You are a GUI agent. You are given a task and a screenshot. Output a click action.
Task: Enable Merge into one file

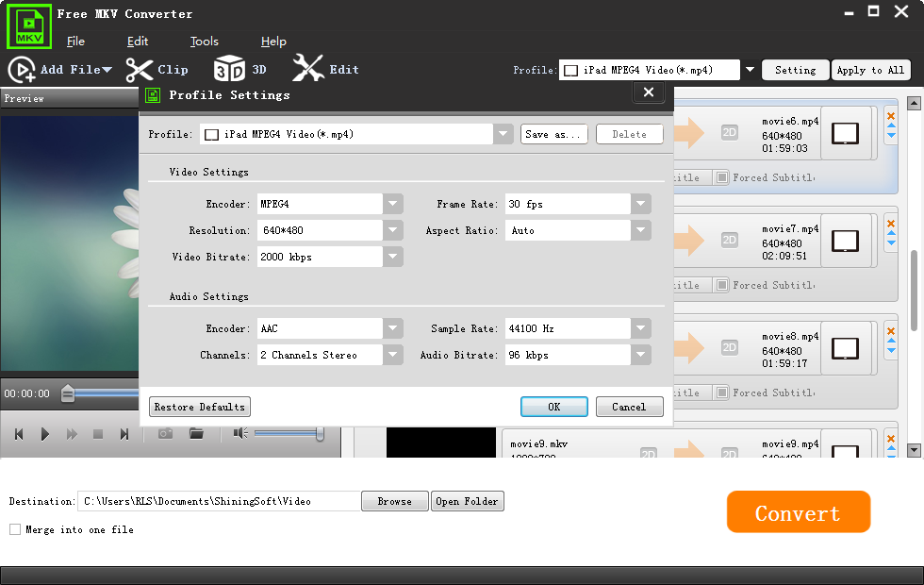tap(15, 529)
